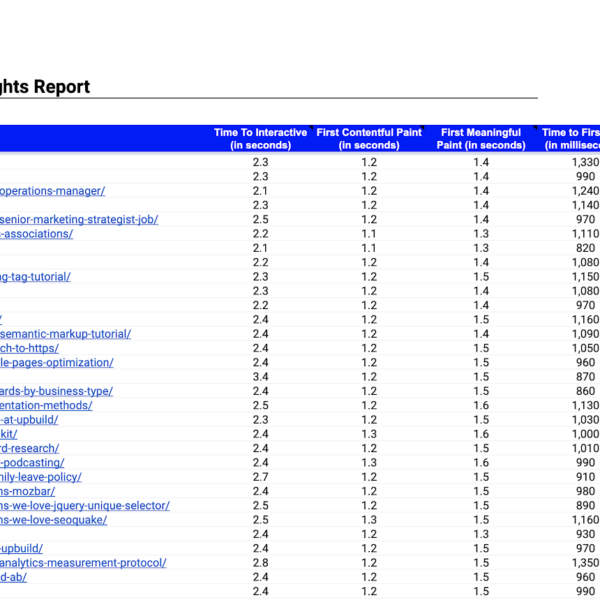This screenshot has width=600, height=600.
Task: Follow the podcasting link
Action: [x=32, y=463]
